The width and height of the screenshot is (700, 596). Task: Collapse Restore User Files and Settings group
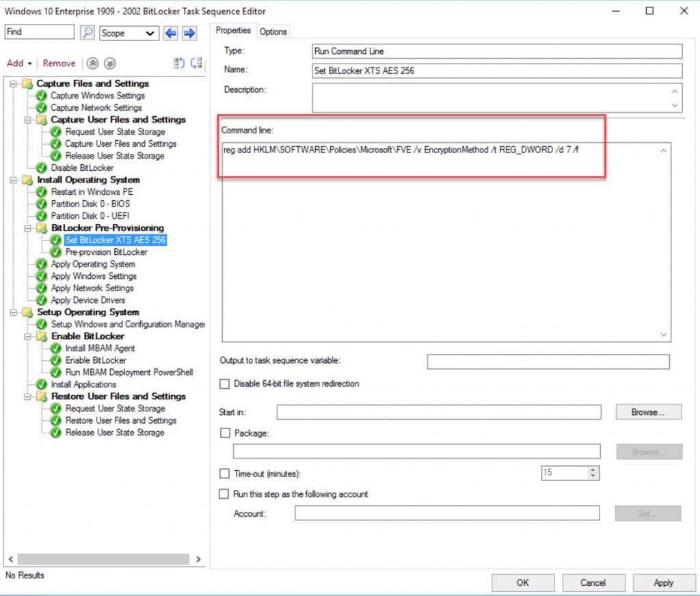pos(27,397)
